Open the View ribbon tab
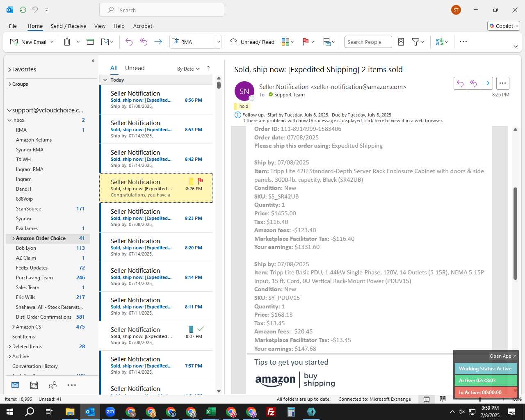Screen dimensions: 525x420 [x=100, y=26]
